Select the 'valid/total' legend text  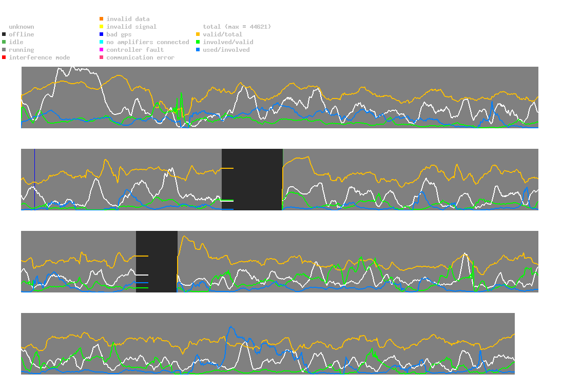[223, 34]
